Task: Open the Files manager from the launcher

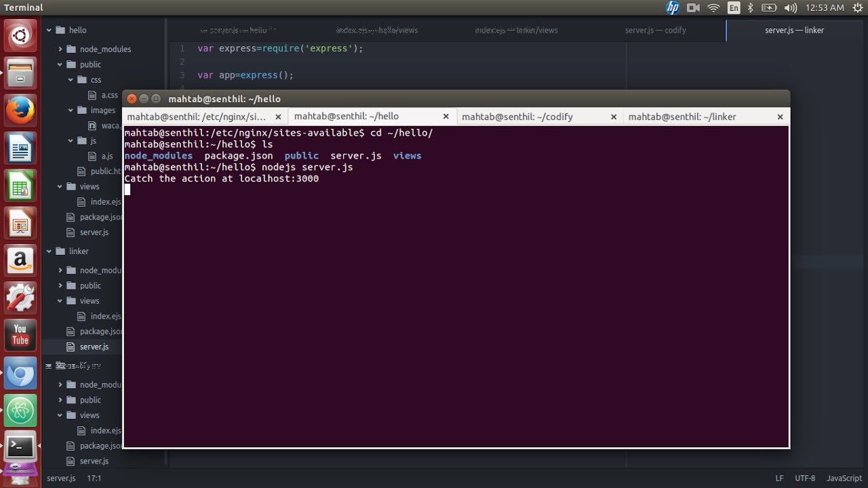Action: [20, 73]
